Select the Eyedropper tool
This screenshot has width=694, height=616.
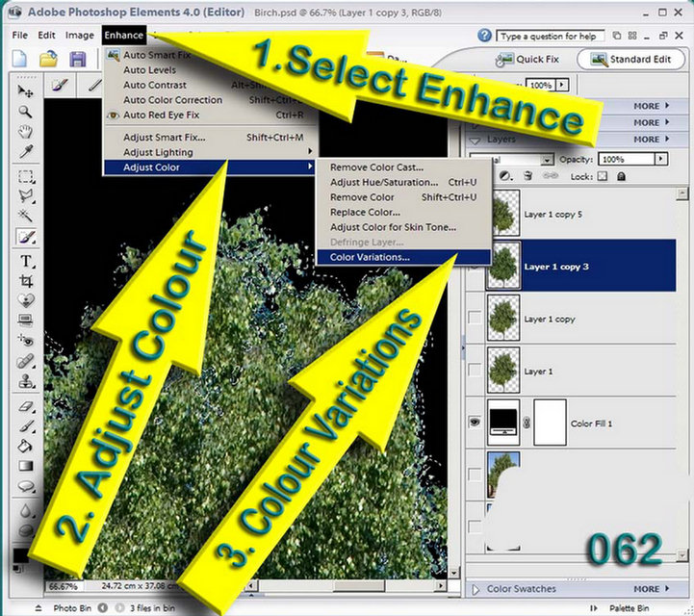pyautogui.click(x=25, y=151)
